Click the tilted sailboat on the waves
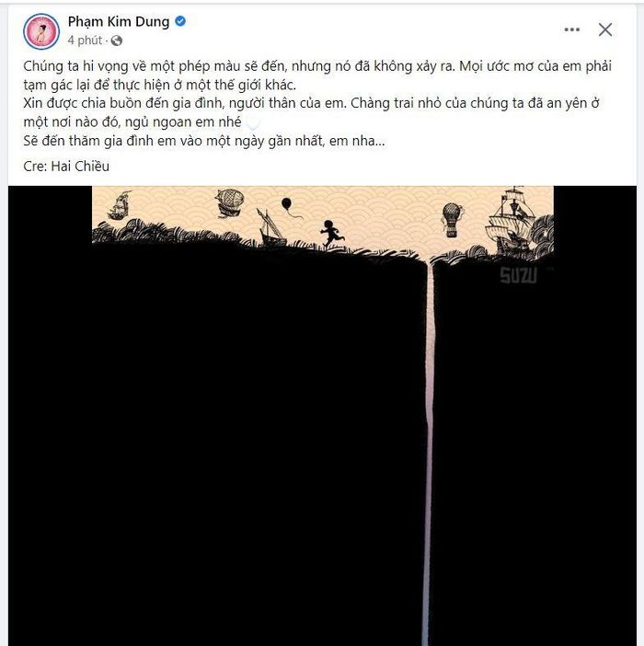 click(x=270, y=227)
